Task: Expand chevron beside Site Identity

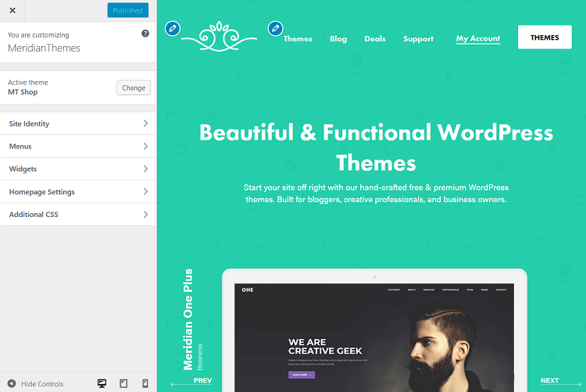Action: pyautogui.click(x=146, y=123)
